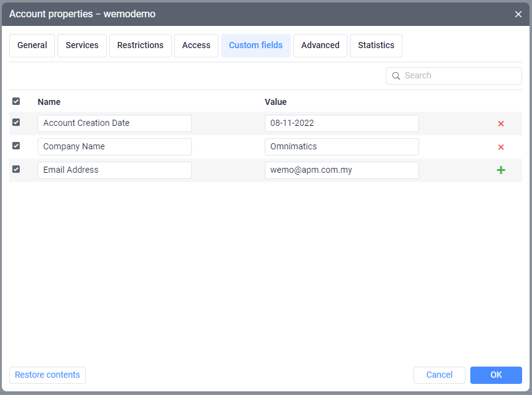Delete the Company Name custom field
This screenshot has height=395, width=532.
coord(501,147)
